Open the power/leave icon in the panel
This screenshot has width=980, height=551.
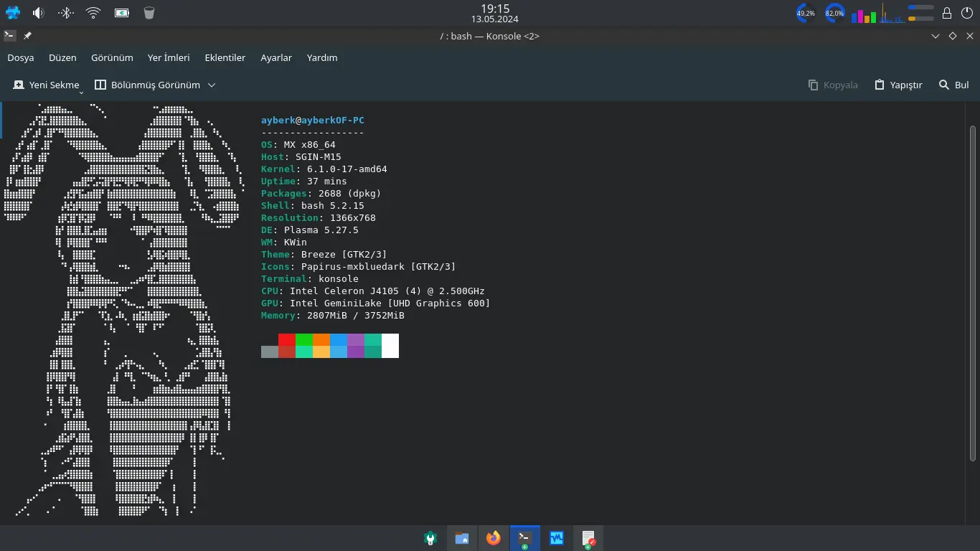click(967, 13)
